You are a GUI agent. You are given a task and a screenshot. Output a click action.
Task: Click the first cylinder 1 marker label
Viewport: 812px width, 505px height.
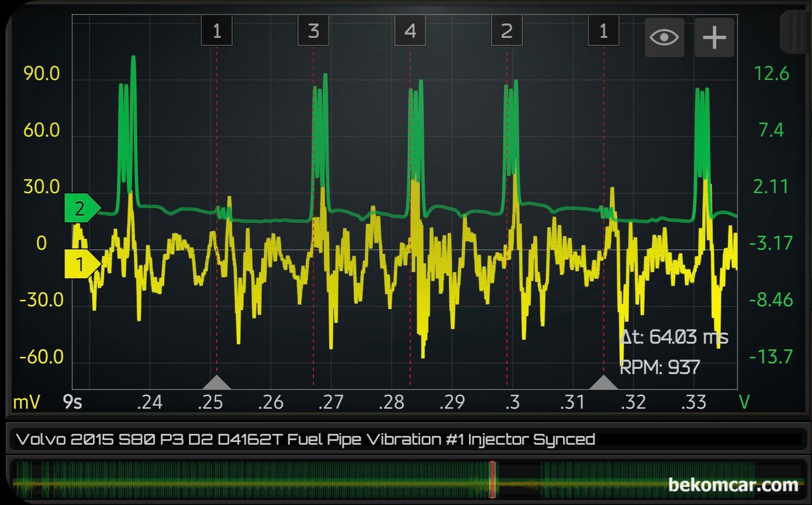click(217, 31)
